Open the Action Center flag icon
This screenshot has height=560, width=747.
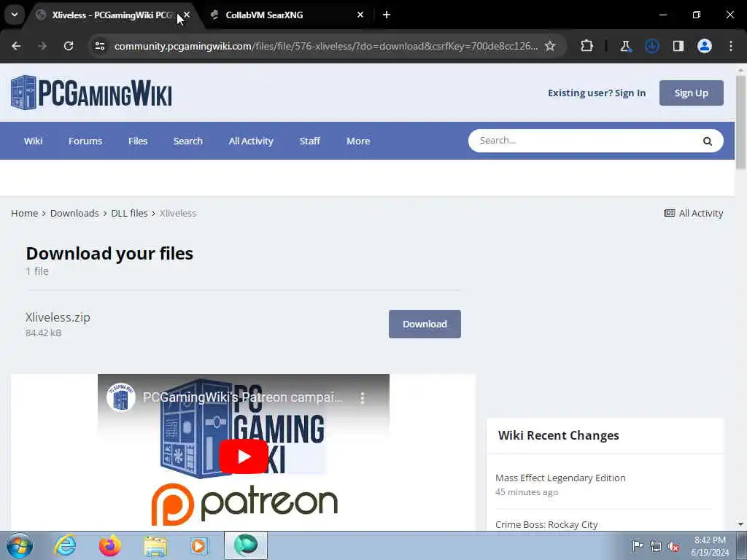pos(637,546)
